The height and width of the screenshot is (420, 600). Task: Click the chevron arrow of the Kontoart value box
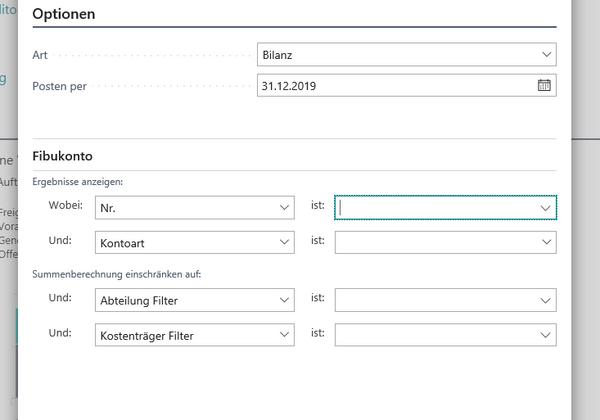[x=545, y=241]
